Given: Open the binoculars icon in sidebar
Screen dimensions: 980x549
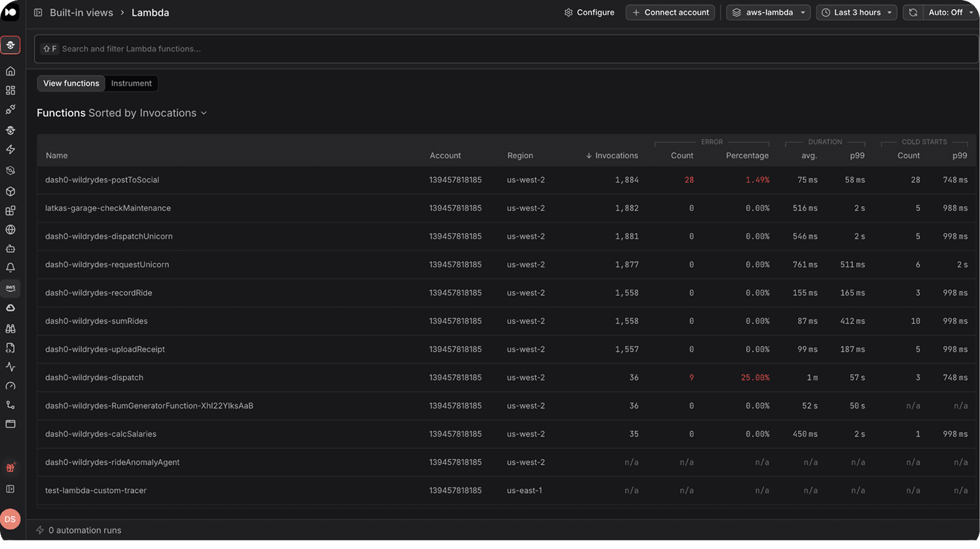Looking at the screenshot, I should pyautogui.click(x=11, y=329).
